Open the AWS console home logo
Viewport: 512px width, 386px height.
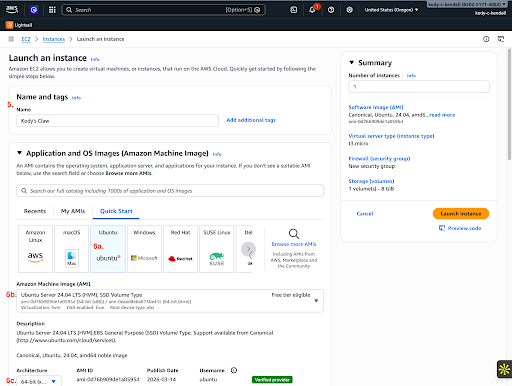click(x=12, y=10)
